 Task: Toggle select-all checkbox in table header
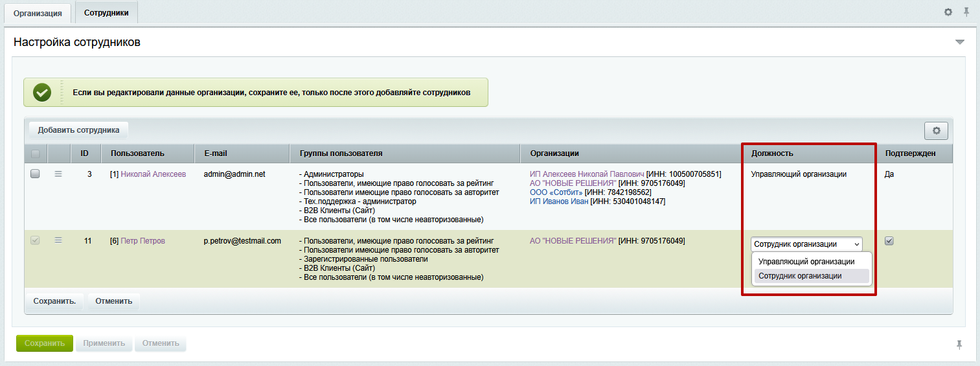[x=36, y=154]
